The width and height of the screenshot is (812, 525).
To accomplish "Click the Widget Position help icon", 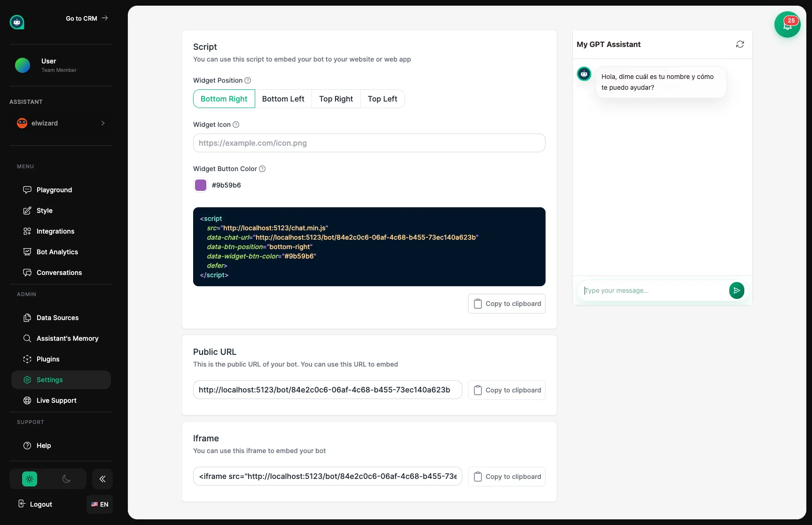I will (248, 80).
